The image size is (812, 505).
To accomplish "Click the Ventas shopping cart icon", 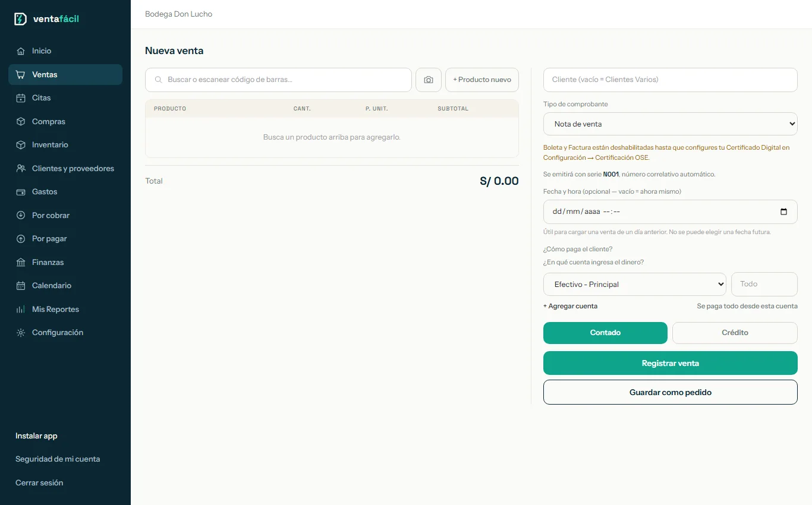I will tap(21, 75).
